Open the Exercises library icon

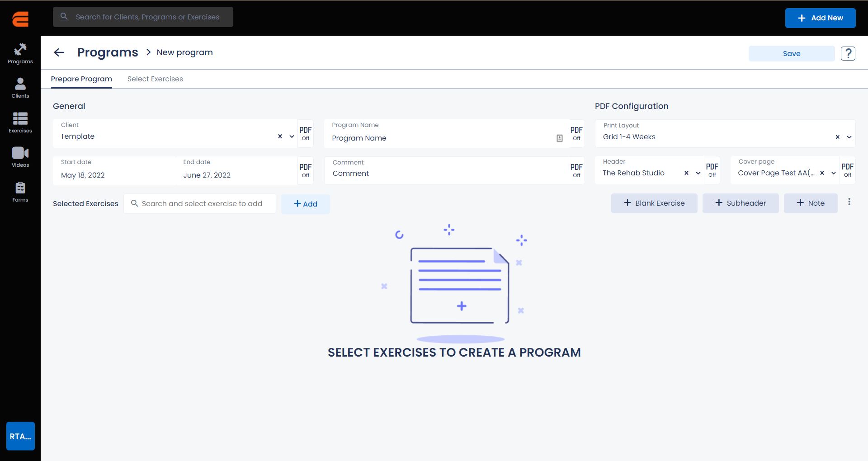pyautogui.click(x=20, y=122)
